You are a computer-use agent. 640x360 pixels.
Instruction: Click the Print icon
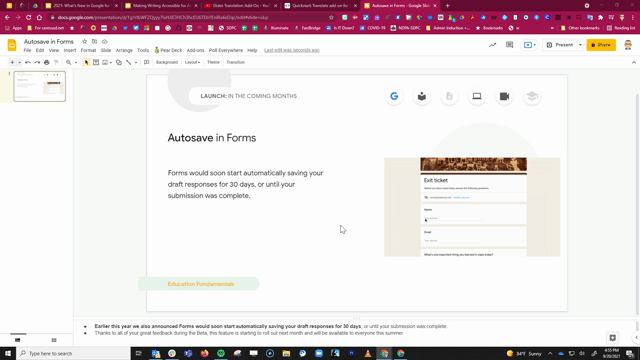pyautogui.click(x=47, y=62)
